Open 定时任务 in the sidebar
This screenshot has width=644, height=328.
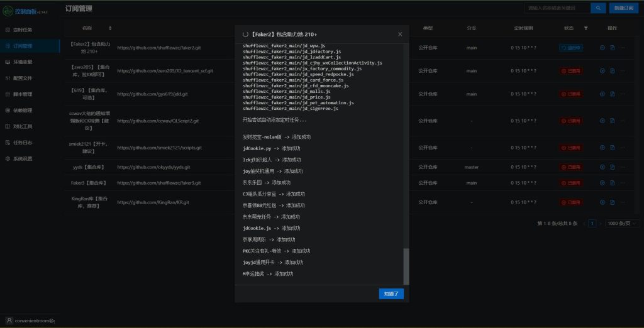point(30,30)
